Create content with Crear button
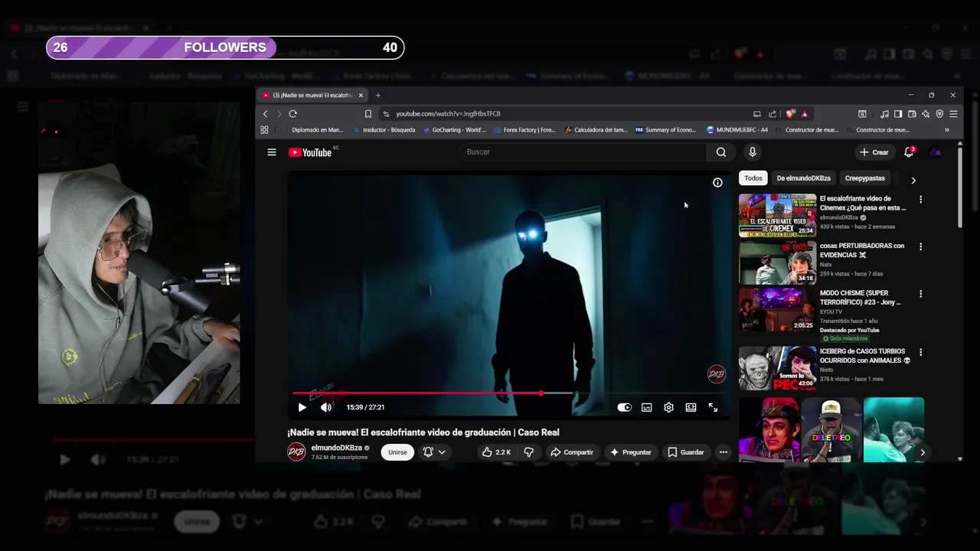 (874, 152)
